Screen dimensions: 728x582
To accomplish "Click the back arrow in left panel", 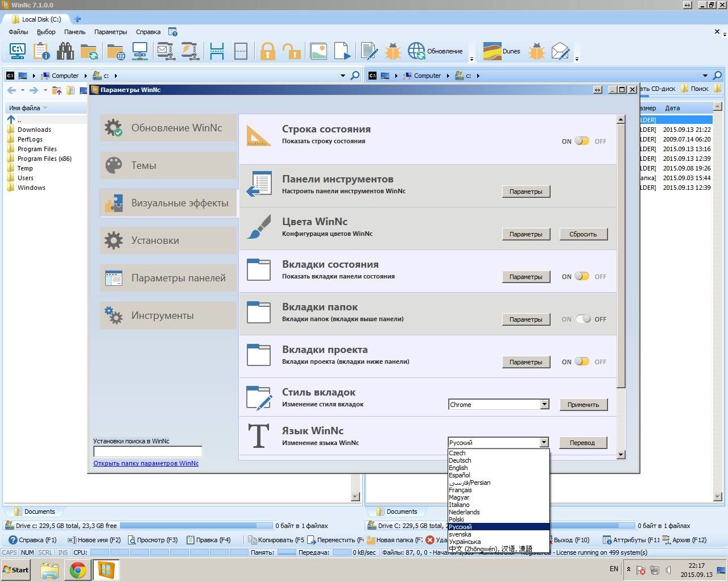I will pos(11,90).
